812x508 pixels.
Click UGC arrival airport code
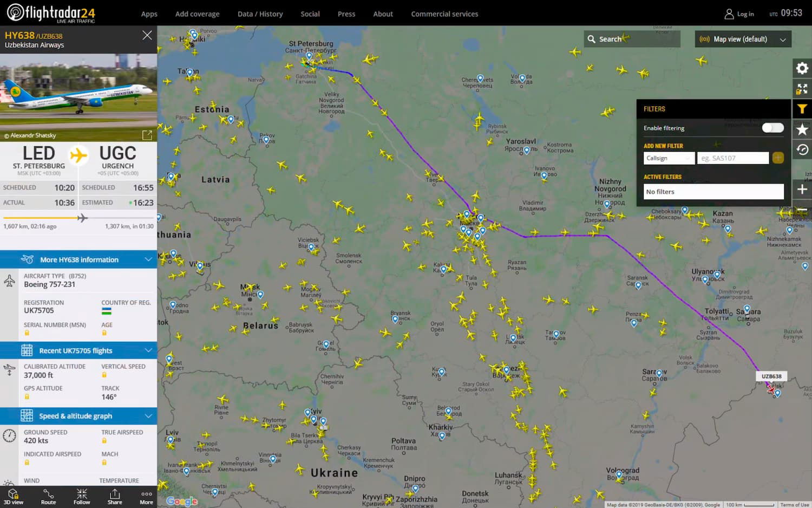[117, 153]
